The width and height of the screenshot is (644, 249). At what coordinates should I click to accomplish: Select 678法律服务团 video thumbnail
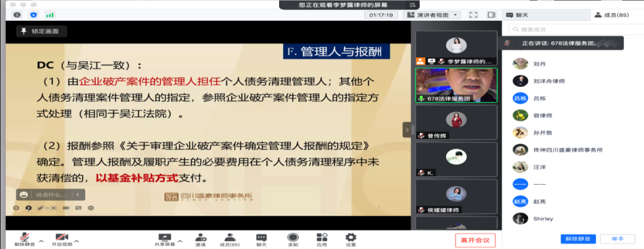pos(456,85)
